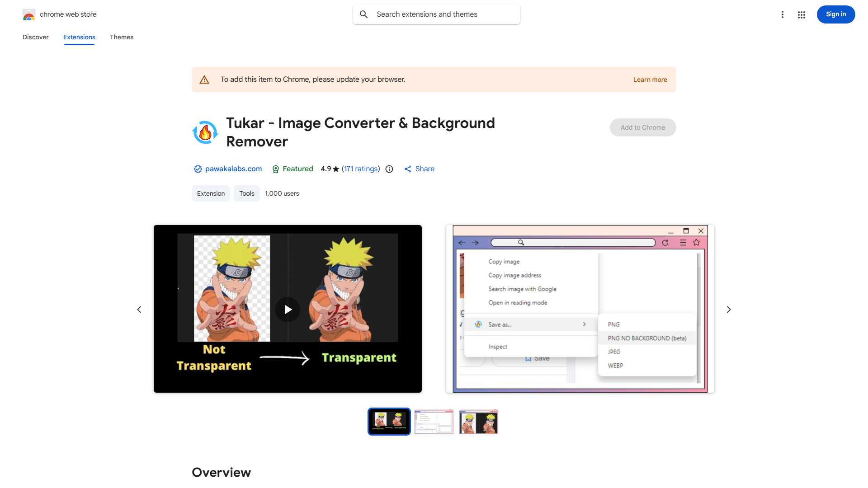The image size is (868, 488).
Task: Open the pawakalabs.com developer link
Action: tap(233, 169)
